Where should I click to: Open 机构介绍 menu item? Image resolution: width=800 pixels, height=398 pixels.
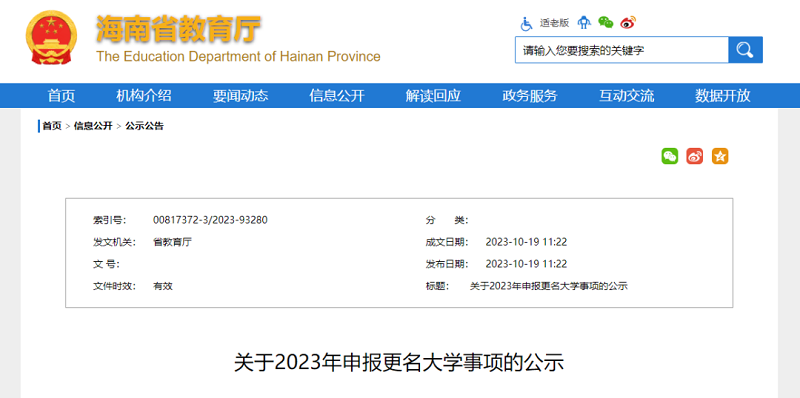(x=144, y=95)
